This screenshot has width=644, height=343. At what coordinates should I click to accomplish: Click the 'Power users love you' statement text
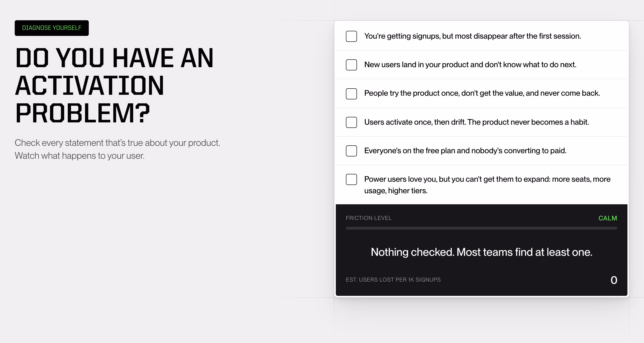pyautogui.click(x=487, y=185)
